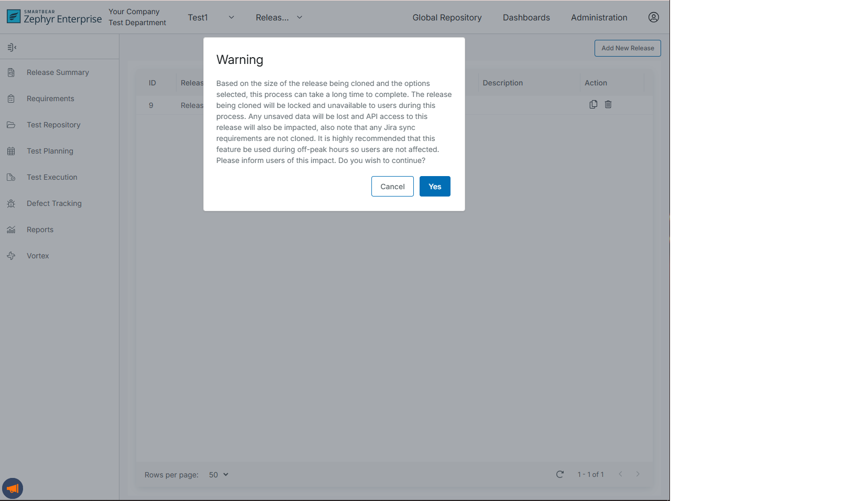This screenshot has height=501, width=868.
Task: Click Yes to confirm cloning
Action: point(434,187)
